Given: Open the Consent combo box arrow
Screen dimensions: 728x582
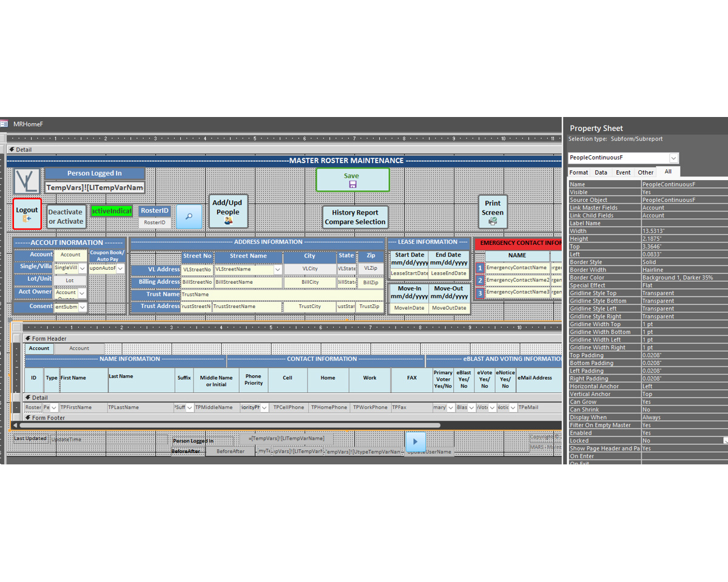Looking at the screenshot, I should click(83, 307).
